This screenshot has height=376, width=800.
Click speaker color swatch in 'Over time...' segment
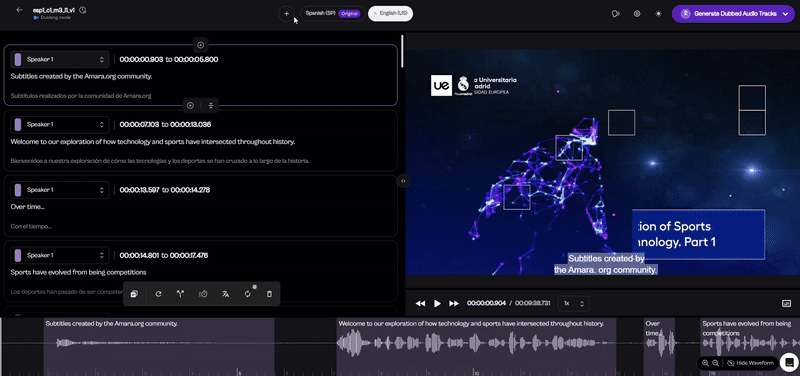(x=18, y=190)
